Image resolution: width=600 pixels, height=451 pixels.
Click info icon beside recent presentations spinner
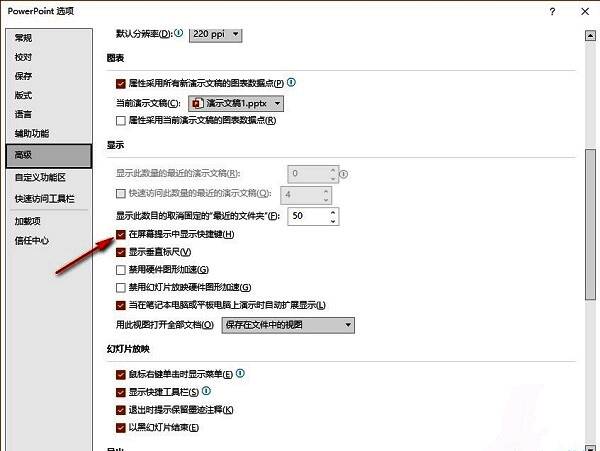pos(344,174)
